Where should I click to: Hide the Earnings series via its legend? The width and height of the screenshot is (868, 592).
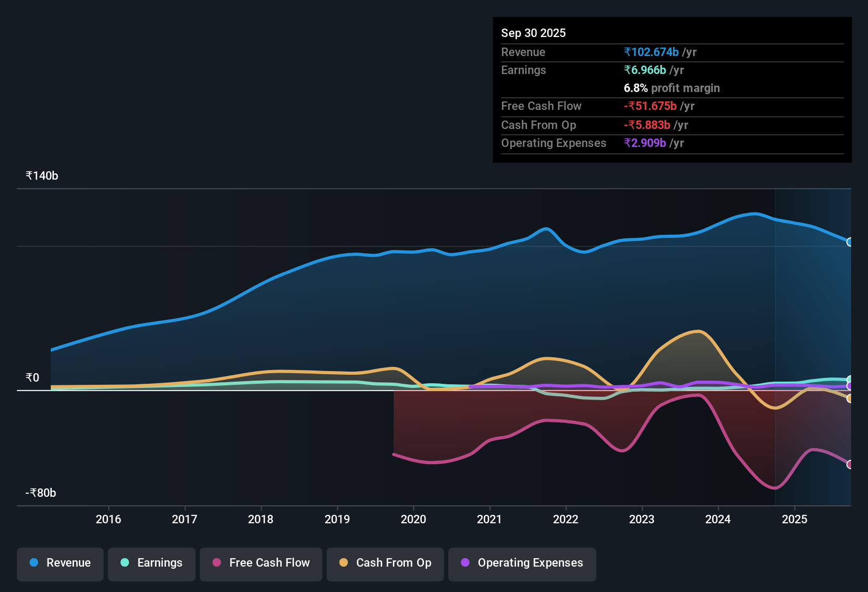tap(152, 563)
